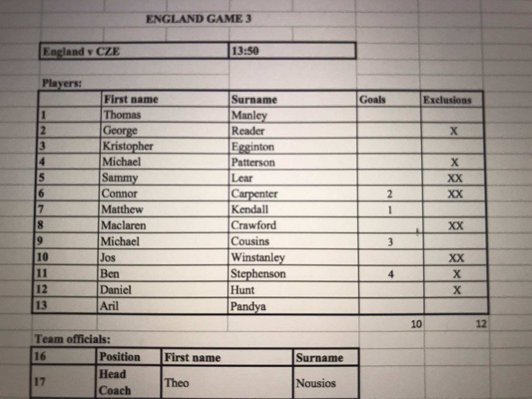Click the cell containing Thomas
This screenshot has width=532, height=399.
165,115
